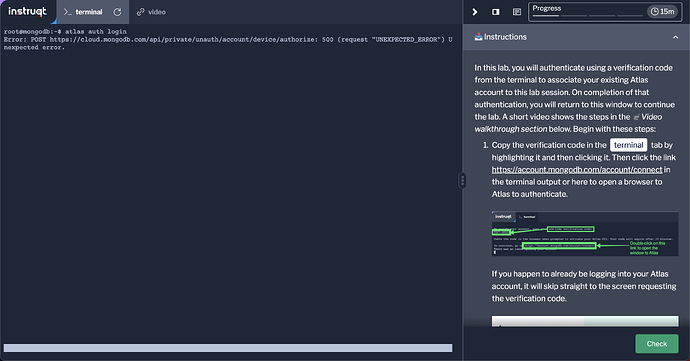Toggle the panel layout icon
Viewport: 690px width, 361px height.
point(495,12)
